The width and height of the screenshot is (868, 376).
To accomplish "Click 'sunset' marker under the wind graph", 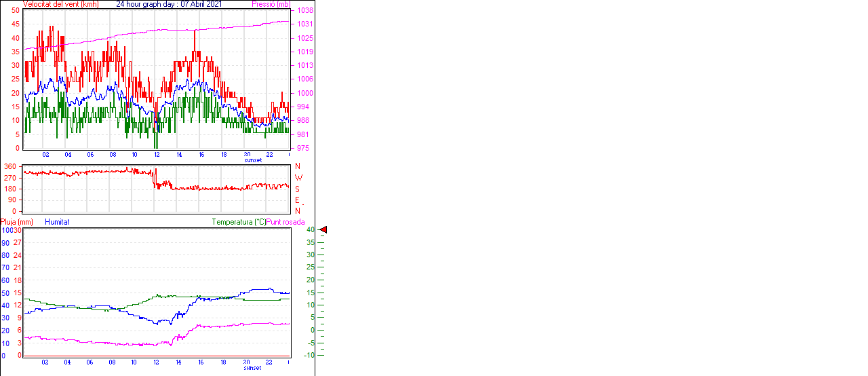I will (253, 160).
